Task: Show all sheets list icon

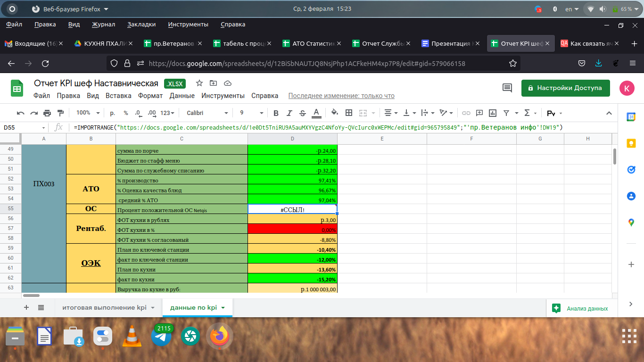Action: point(41,307)
